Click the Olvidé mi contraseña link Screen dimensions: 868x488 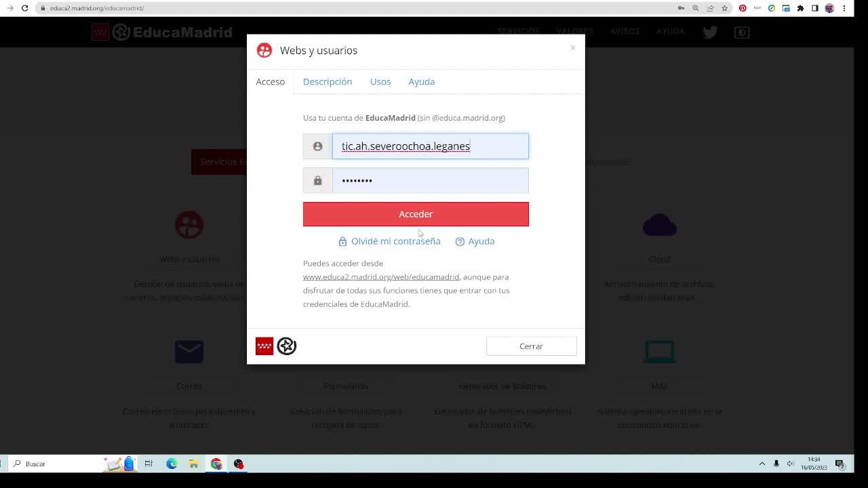pyautogui.click(x=389, y=241)
